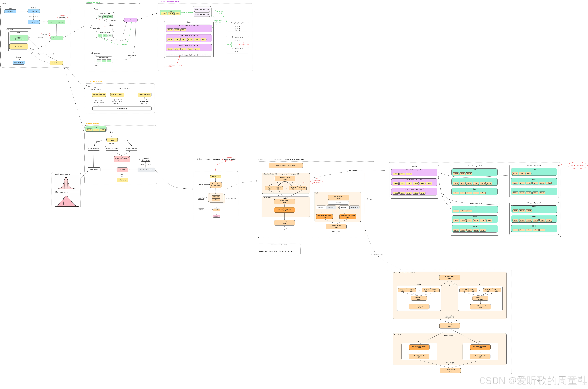Select the "head_0_15 128x16" node
This screenshot has height=389, width=588.
(419, 298)
